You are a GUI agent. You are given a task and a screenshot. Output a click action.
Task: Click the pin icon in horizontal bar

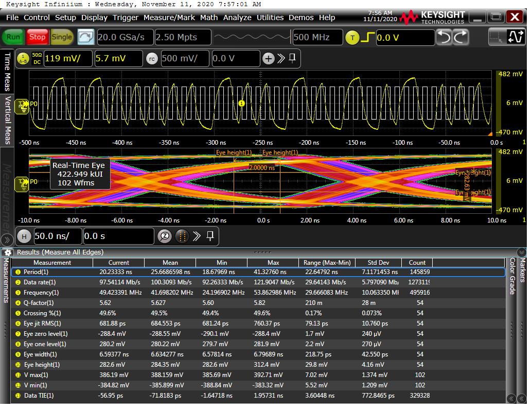(210, 236)
